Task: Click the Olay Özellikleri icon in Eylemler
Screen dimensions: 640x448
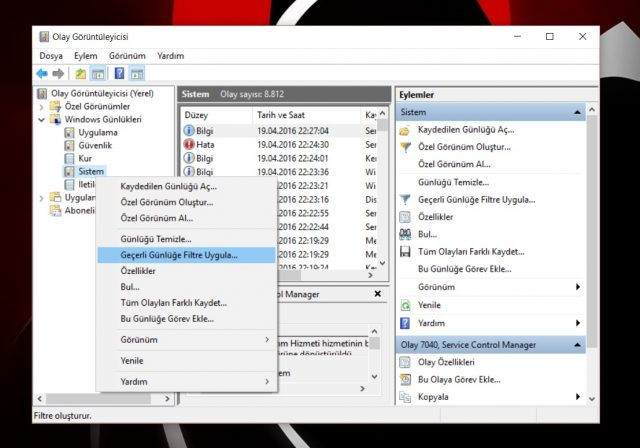Action: (x=405, y=362)
